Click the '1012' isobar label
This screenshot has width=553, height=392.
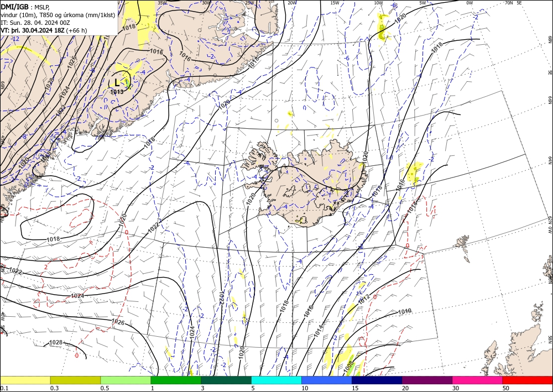click(364, 299)
